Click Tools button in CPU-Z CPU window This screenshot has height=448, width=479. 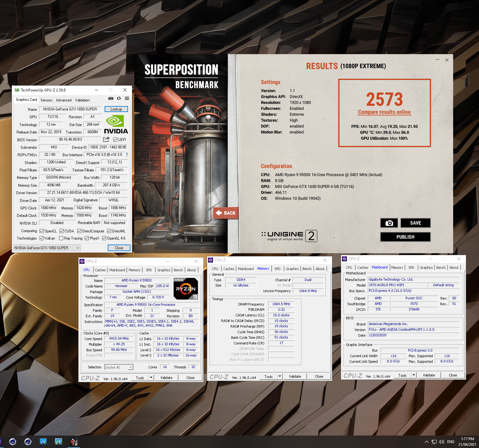click(x=140, y=378)
